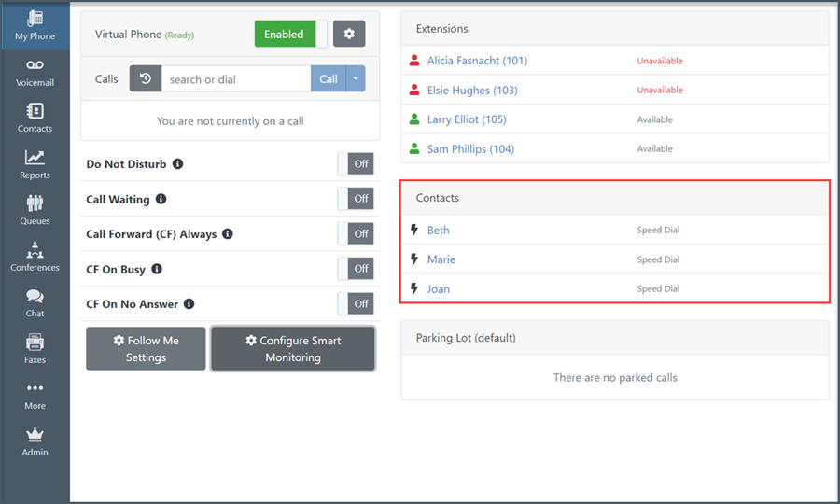Toggle Do Not Disturb switch

click(356, 164)
